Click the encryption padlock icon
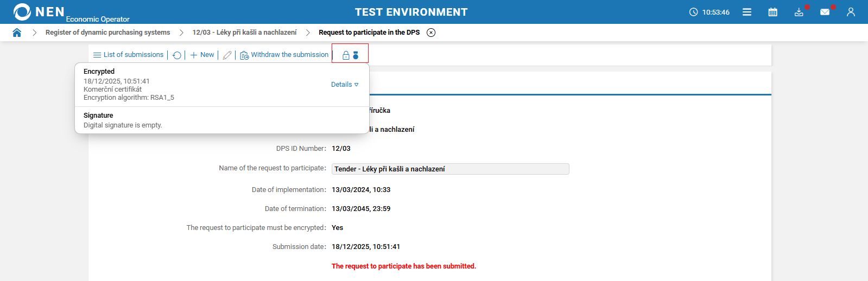 pyautogui.click(x=346, y=55)
